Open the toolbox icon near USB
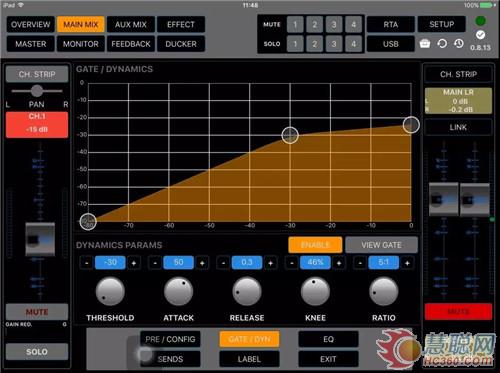The width and height of the screenshot is (500, 373). 424,44
